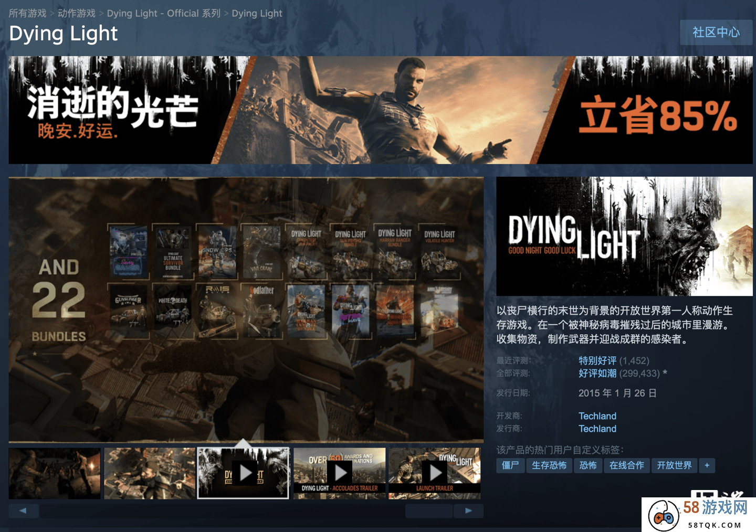Open the 所有游戏 breadcrumb link
Viewport: 756px width, 532px height.
(x=28, y=13)
